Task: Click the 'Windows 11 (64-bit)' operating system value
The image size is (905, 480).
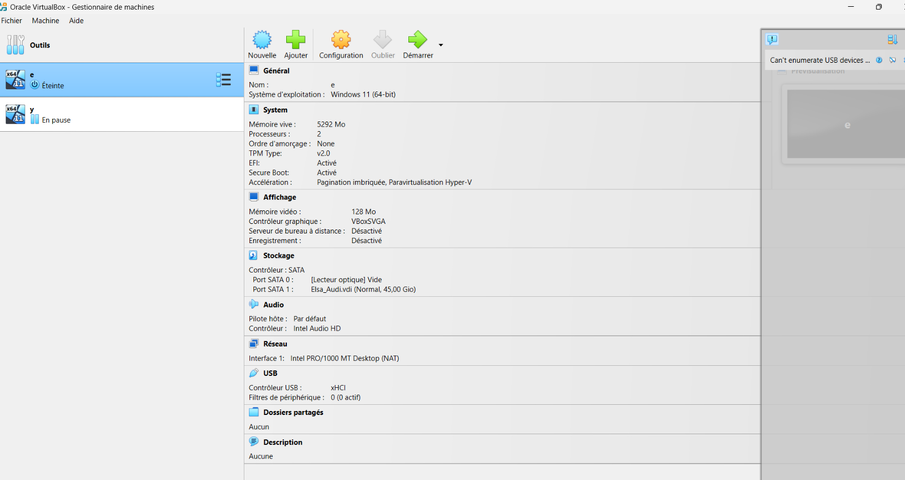Action: coord(363,94)
